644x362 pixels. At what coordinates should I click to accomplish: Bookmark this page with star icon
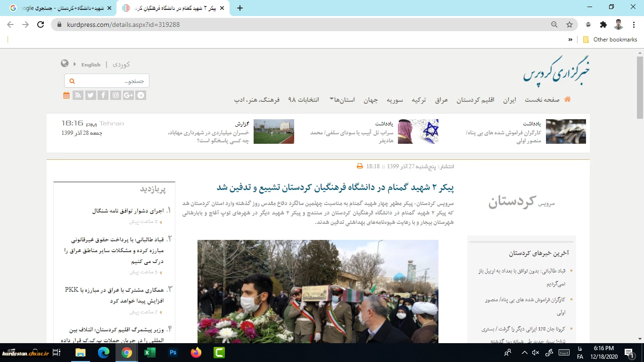pyautogui.click(x=569, y=25)
